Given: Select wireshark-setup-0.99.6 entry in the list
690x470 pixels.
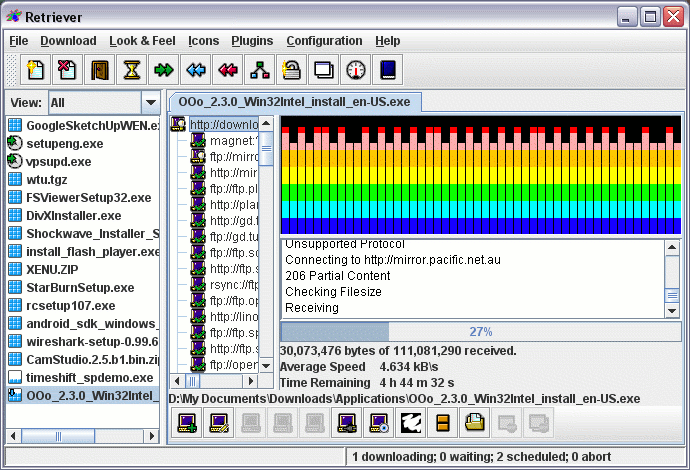Looking at the screenshot, I should pos(84,341).
